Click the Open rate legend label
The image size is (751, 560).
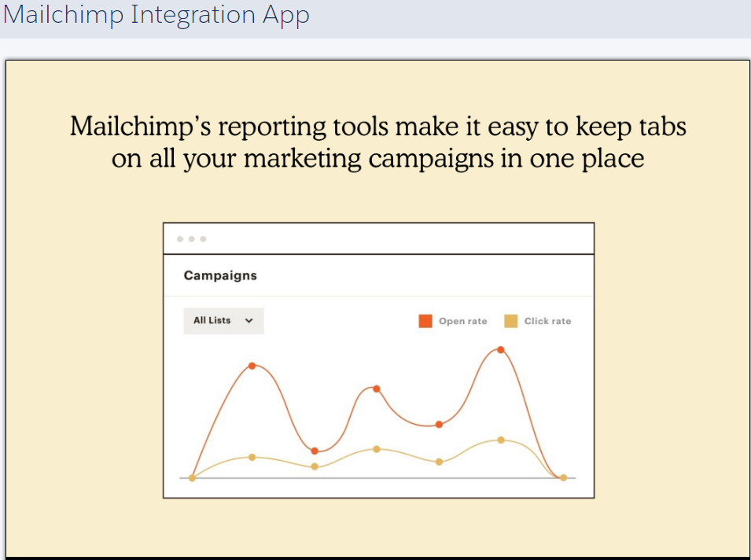click(x=462, y=321)
